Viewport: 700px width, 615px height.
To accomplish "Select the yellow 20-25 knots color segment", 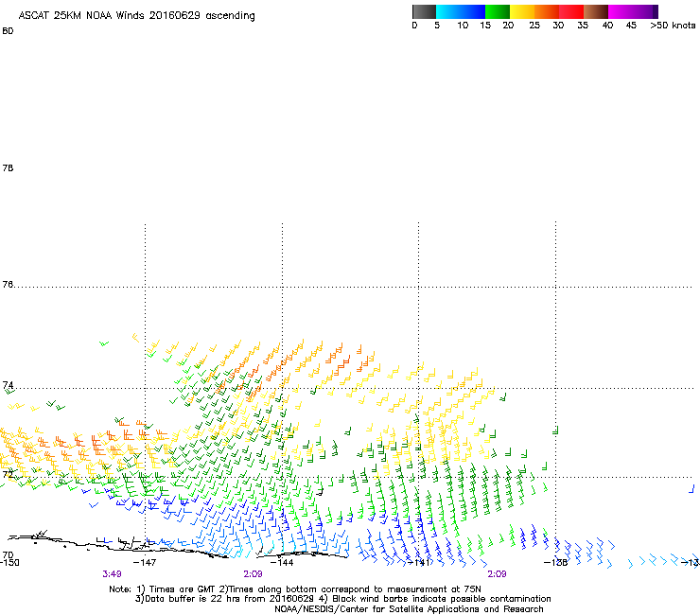I will [x=522, y=11].
